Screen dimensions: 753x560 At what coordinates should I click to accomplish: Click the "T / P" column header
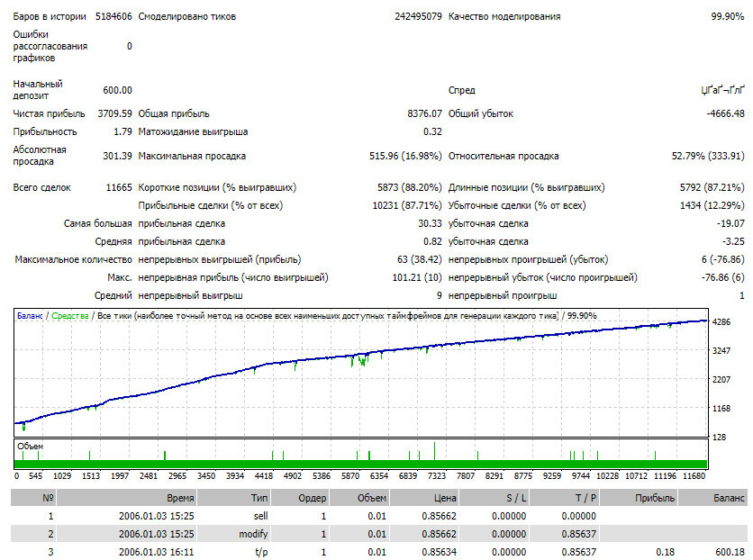coord(564,498)
